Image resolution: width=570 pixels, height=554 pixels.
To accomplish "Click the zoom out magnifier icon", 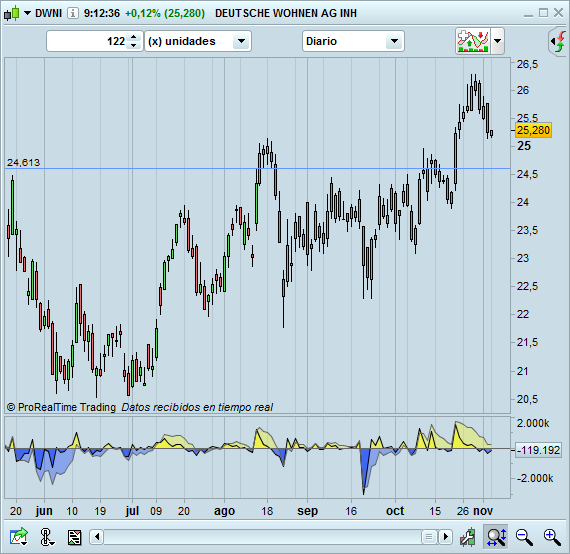I will [524, 537].
